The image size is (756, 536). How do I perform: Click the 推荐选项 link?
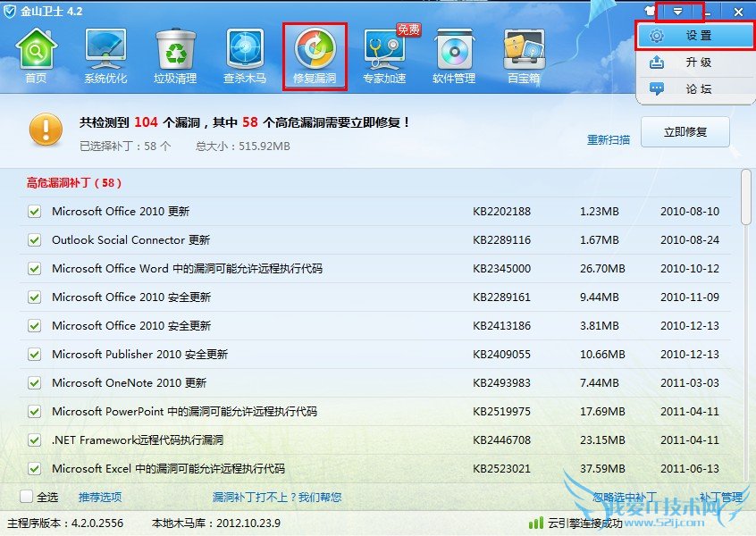point(100,497)
